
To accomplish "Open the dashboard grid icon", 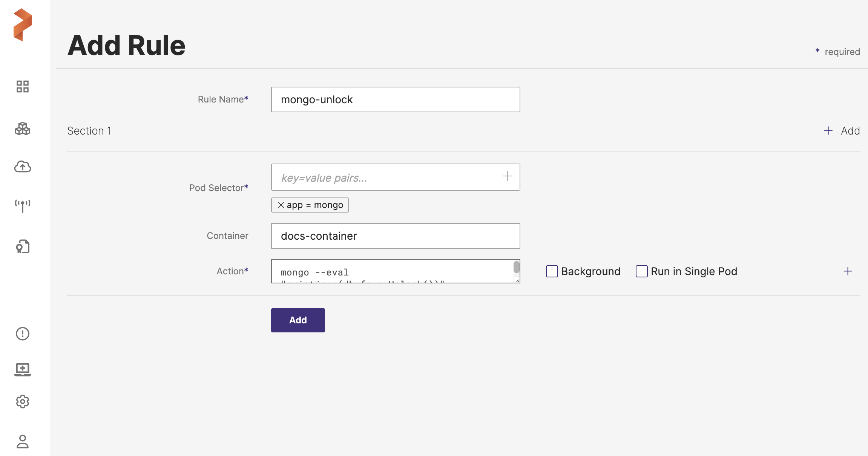I will (x=23, y=86).
